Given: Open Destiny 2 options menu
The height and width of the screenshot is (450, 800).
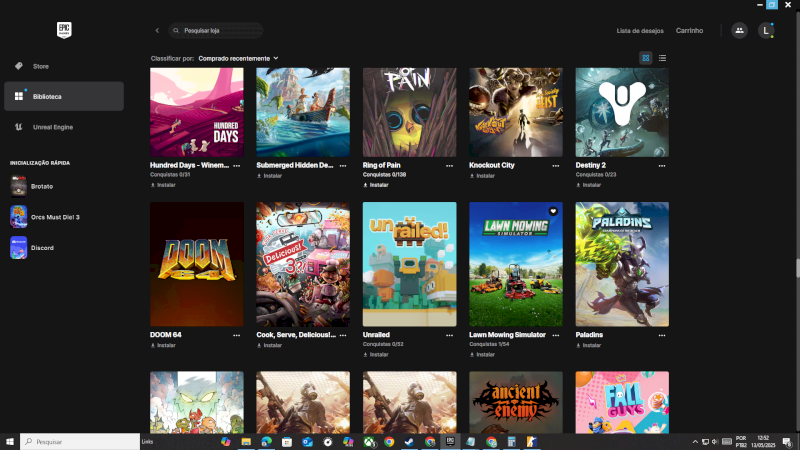Looking at the screenshot, I should tap(662, 166).
